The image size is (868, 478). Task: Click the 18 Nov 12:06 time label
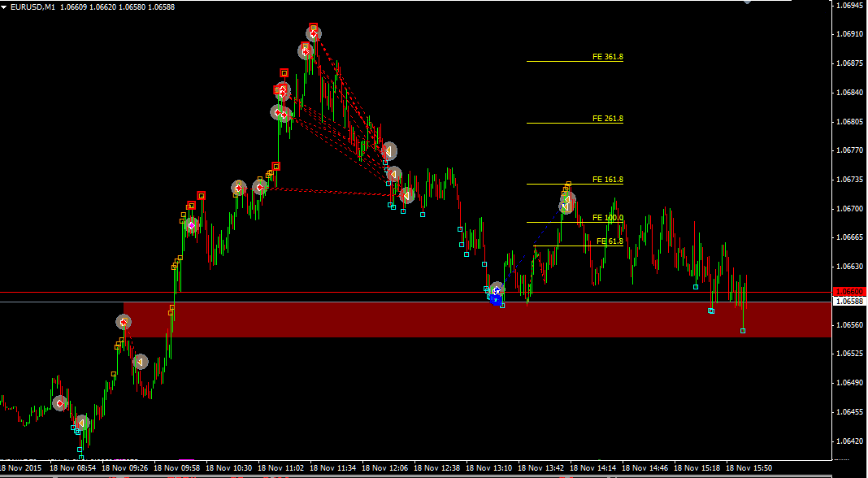pyautogui.click(x=384, y=468)
